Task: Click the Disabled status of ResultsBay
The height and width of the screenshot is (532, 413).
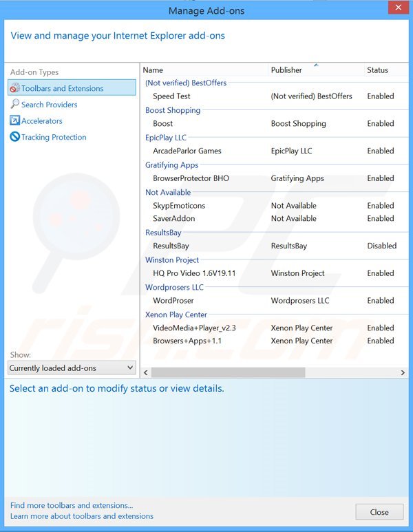Action: 382,246
